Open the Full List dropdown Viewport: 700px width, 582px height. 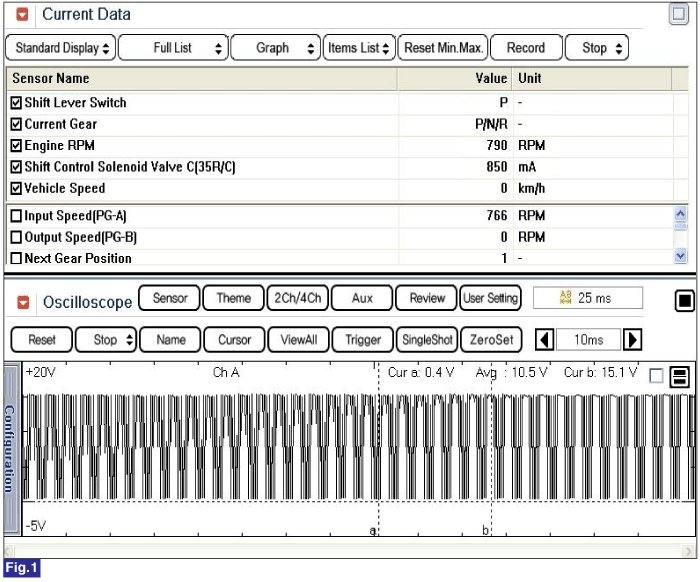click(x=173, y=48)
